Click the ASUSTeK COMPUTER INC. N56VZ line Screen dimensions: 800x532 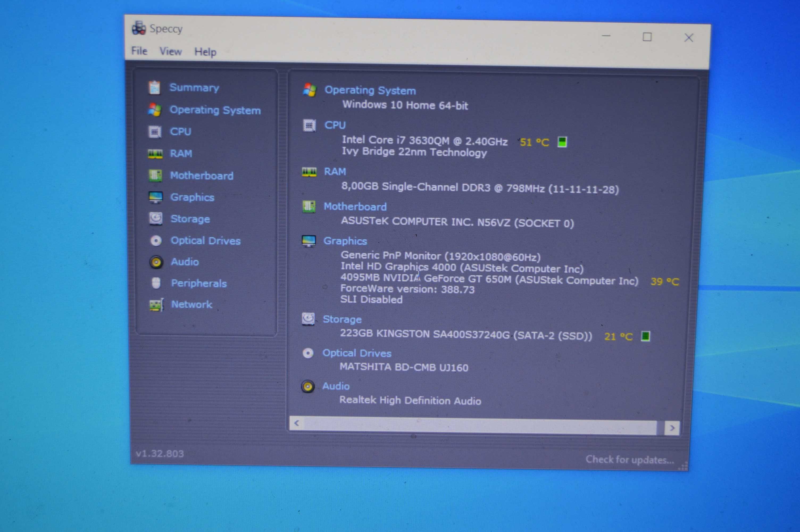pyautogui.click(x=457, y=222)
